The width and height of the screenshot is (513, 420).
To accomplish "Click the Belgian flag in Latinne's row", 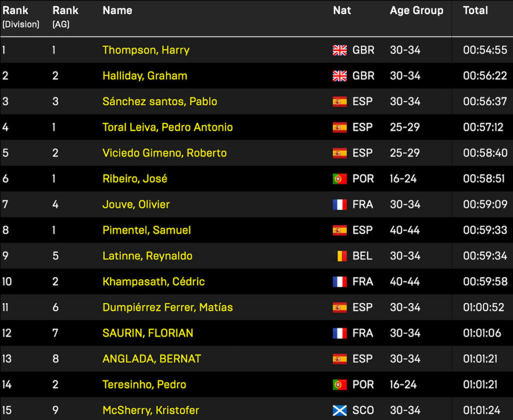I will pyautogui.click(x=342, y=256).
